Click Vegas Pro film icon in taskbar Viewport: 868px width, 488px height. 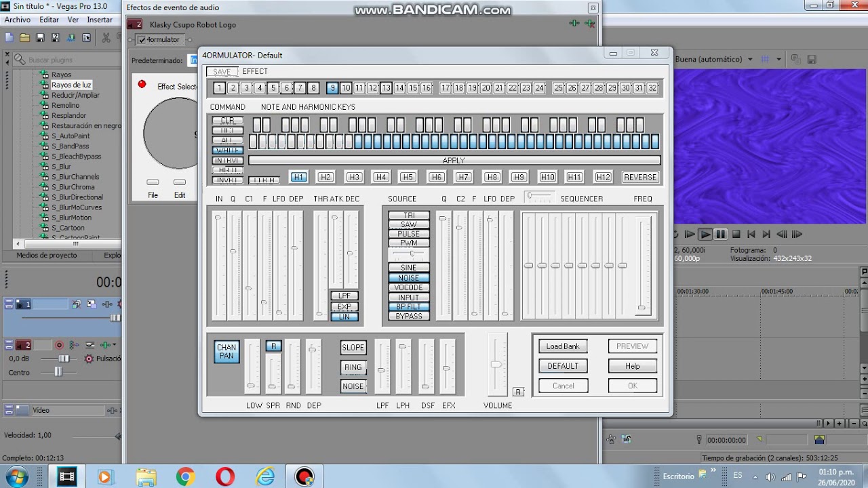tap(66, 476)
